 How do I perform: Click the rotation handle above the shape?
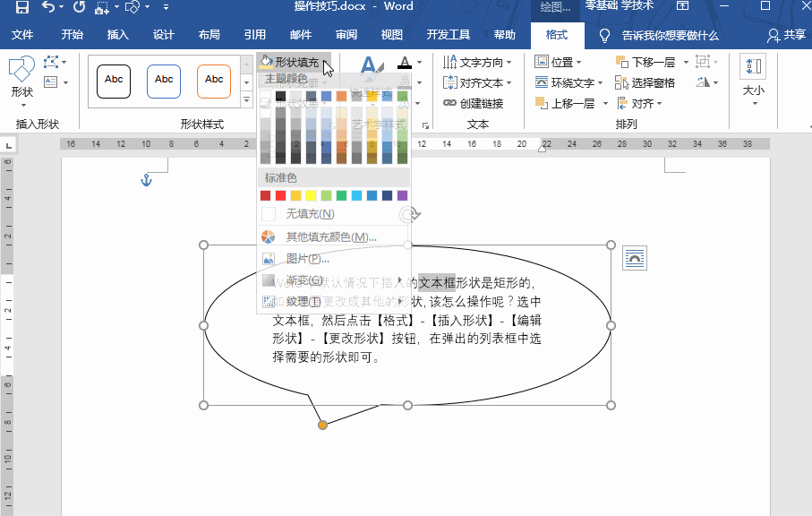(410, 214)
